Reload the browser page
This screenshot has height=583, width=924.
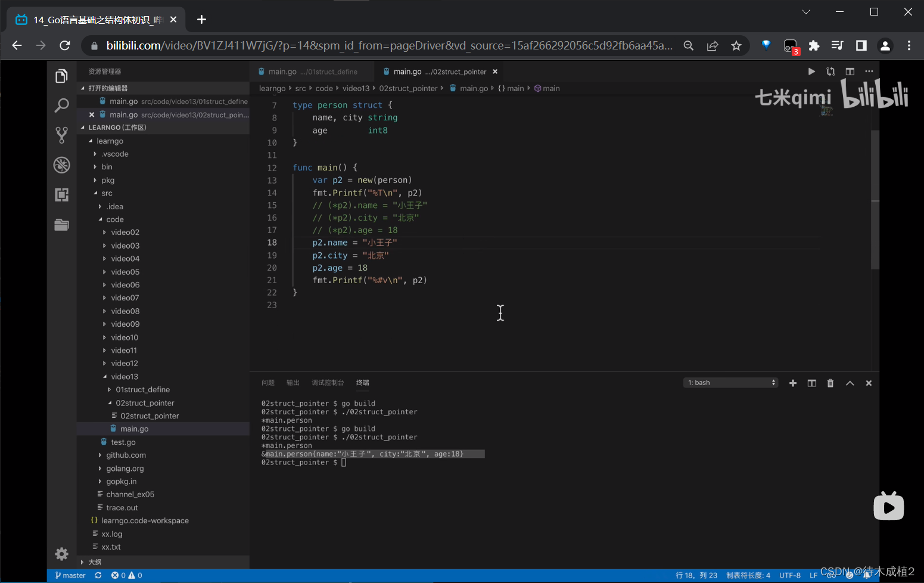pyautogui.click(x=65, y=45)
